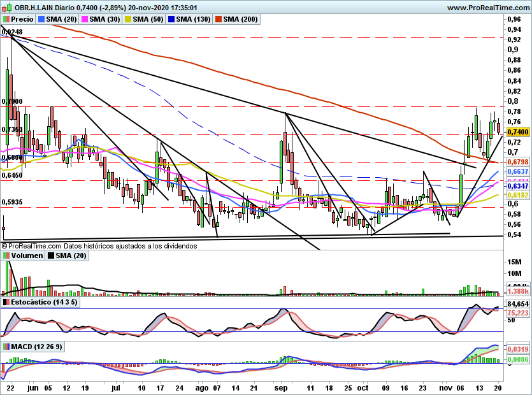This screenshot has width=532, height=395.
Task: Click the 0,9248 horizontal resistance level label
Action: coord(12,32)
